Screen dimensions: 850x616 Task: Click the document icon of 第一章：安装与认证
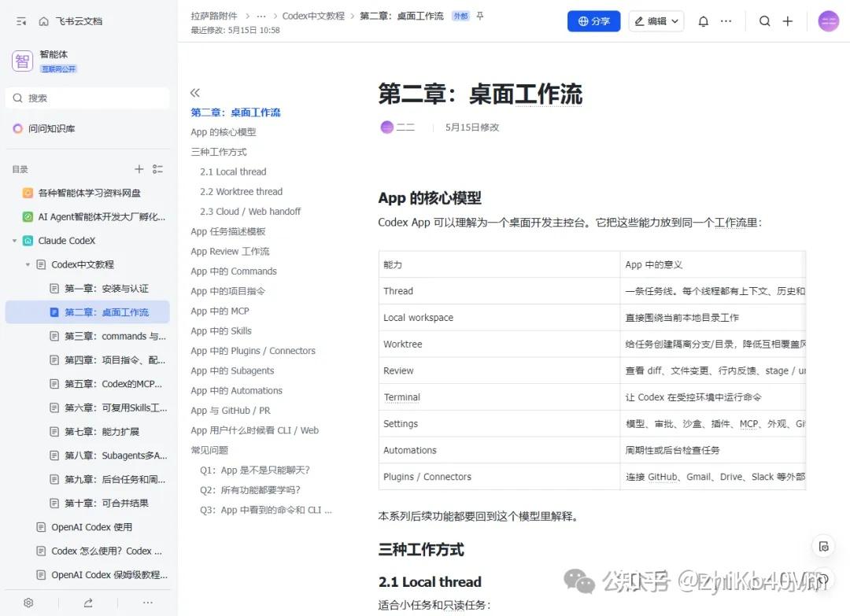pos(54,288)
